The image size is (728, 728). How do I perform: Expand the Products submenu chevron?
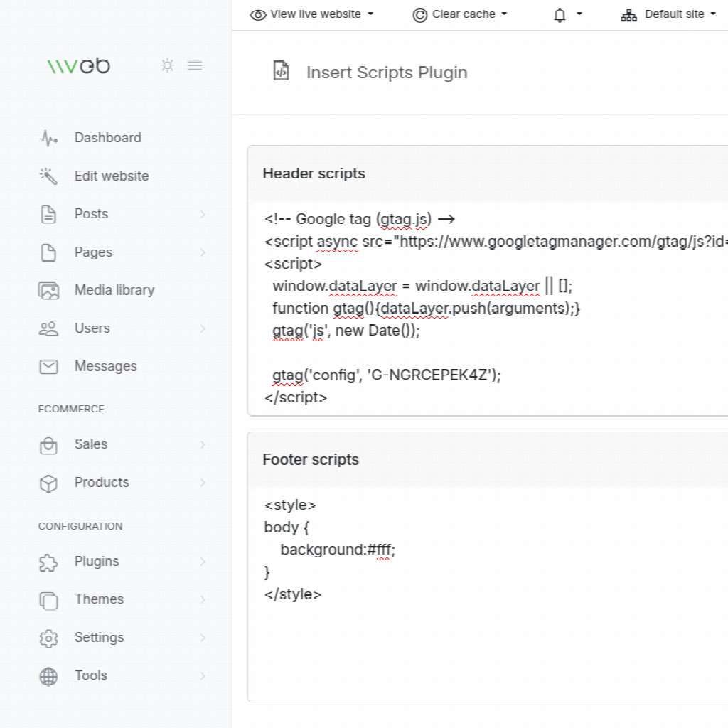[x=203, y=483]
